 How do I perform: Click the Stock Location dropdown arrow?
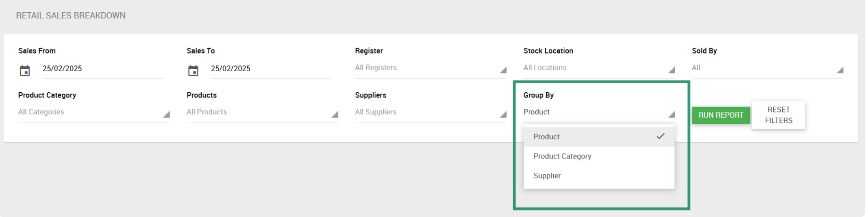point(671,70)
